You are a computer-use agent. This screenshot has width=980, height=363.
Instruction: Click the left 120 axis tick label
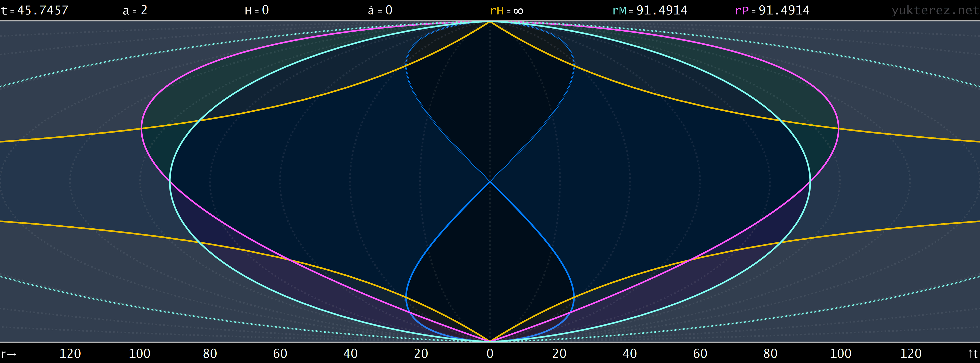pyautogui.click(x=70, y=354)
